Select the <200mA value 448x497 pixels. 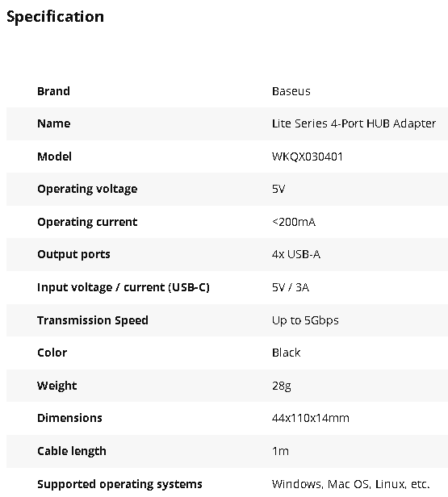[294, 222]
